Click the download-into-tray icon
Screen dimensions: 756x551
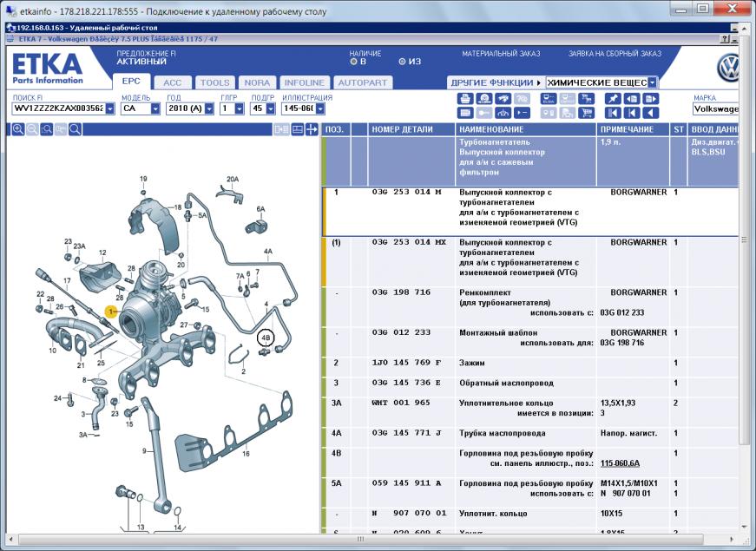(x=503, y=113)
